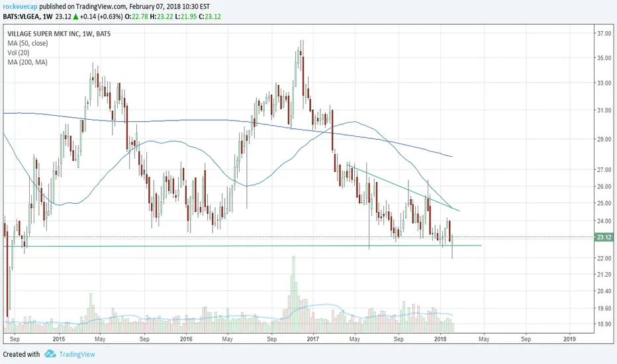The height and width of the screenshot is (364, 617).
Task: Click the 19.60 price axis label
Action: (604, 308)
